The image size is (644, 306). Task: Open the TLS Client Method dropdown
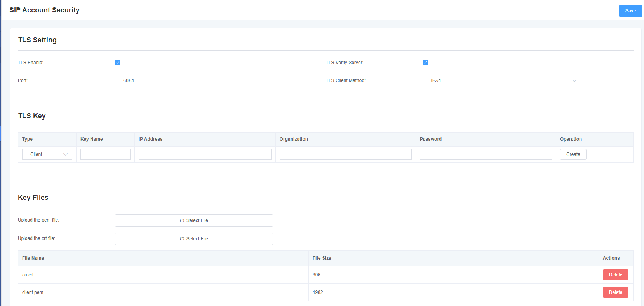[x=501, y=81]
